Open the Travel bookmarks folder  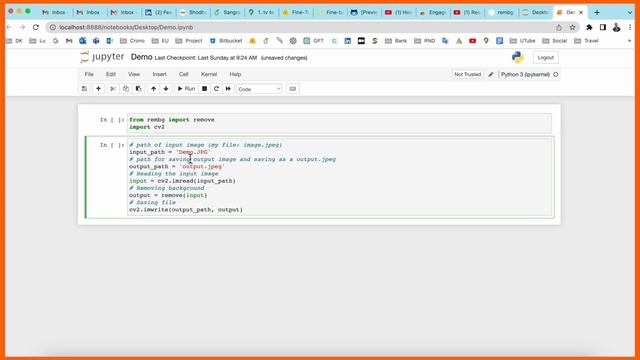pos(586,41)
